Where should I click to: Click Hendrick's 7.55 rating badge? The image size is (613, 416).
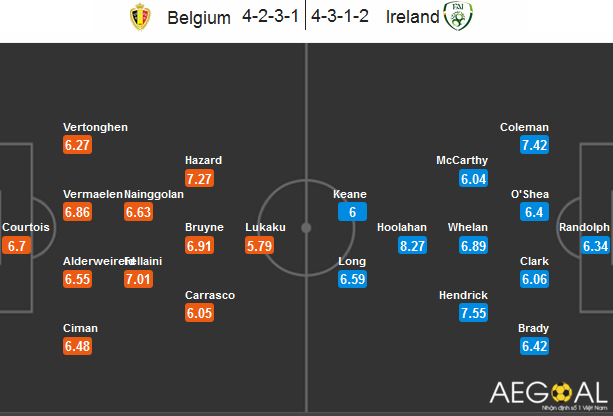coord(473,313)
